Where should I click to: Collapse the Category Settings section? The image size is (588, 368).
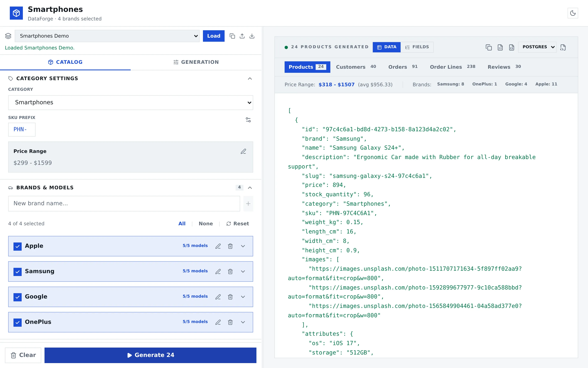(249, 78)
